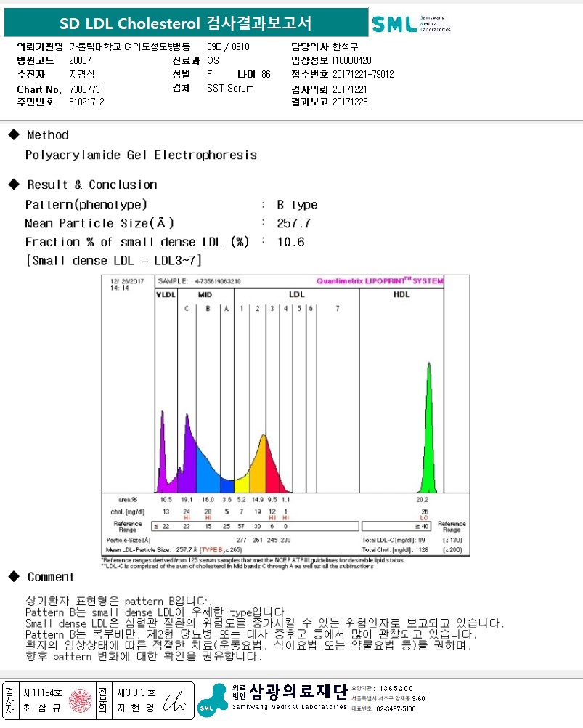Click the '삼광의료재단' foundation name

click(x=298, y=692)
